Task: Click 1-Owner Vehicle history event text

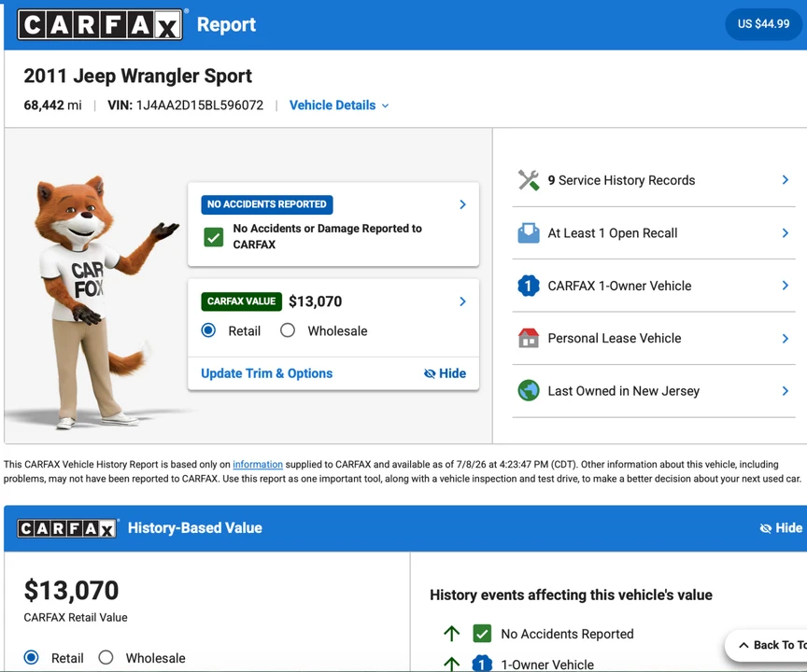Action: pos(547,665)
